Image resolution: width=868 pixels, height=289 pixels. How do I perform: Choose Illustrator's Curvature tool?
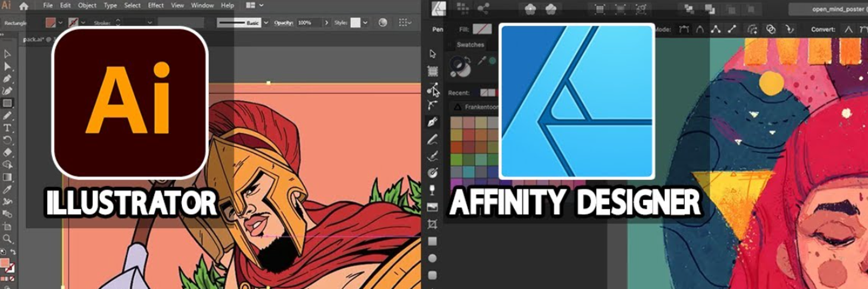[7, 91]
